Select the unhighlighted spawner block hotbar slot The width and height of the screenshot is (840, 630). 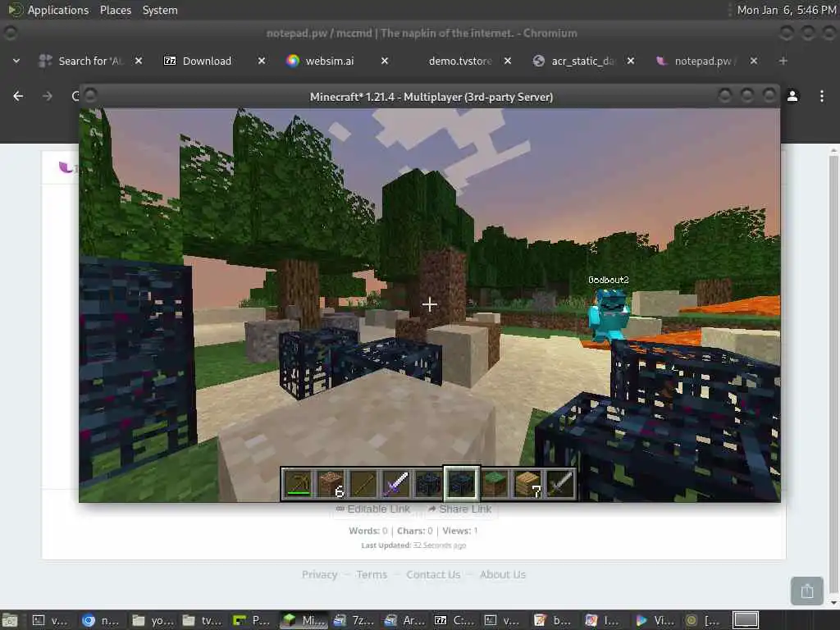[x=428, y=484]
